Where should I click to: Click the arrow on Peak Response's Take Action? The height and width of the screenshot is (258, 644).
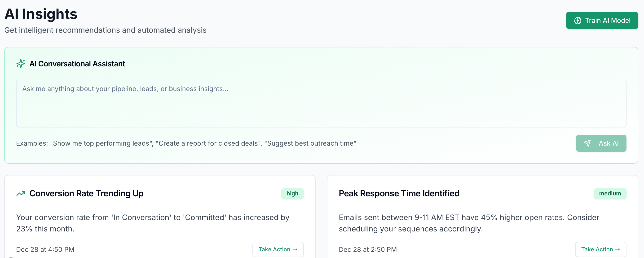click(x=618, y=249)
